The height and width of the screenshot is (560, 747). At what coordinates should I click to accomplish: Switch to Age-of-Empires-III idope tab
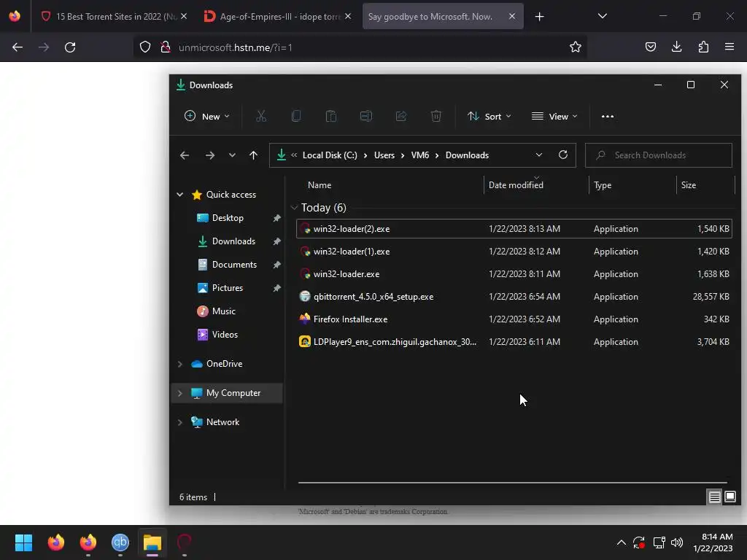point(279,16)
